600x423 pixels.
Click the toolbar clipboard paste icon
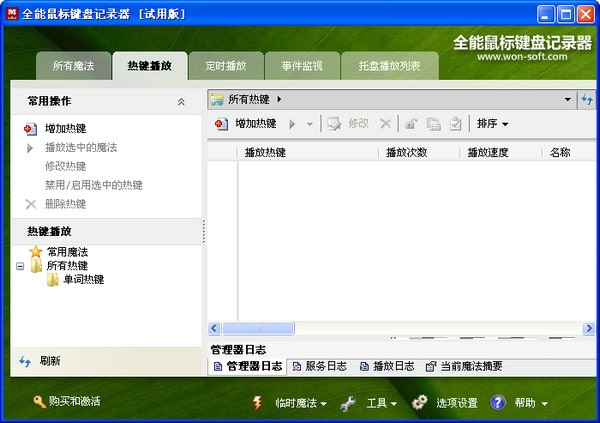click(x=455, y=124)
